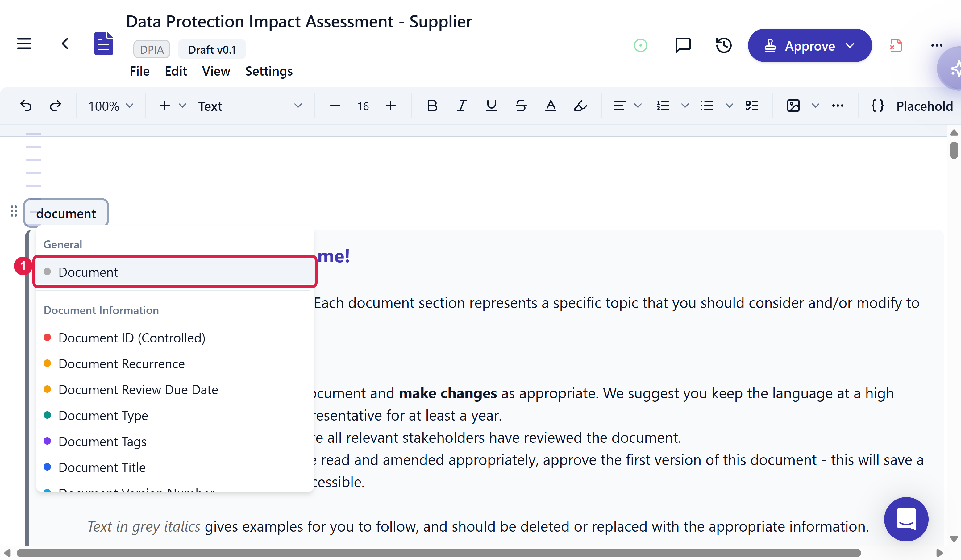Toggle strikethrough formatting
This screenshot has height=560, width=961.
point(521,106)
